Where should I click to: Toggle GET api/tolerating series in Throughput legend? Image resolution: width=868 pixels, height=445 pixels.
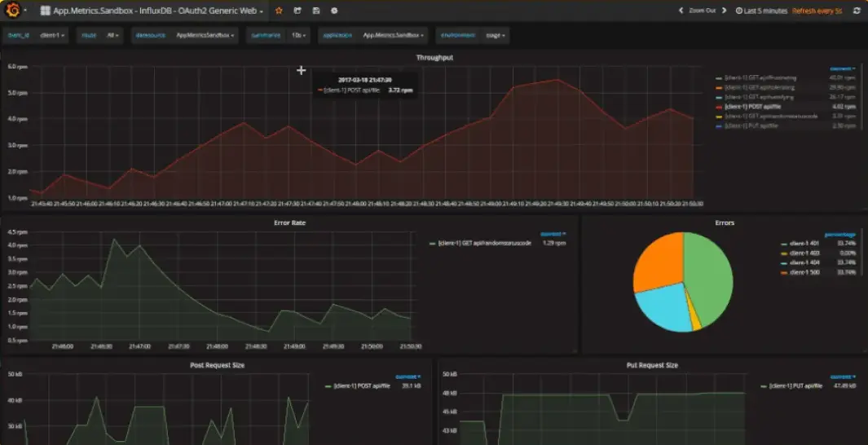pyautogui.click(x=759, y=87)
